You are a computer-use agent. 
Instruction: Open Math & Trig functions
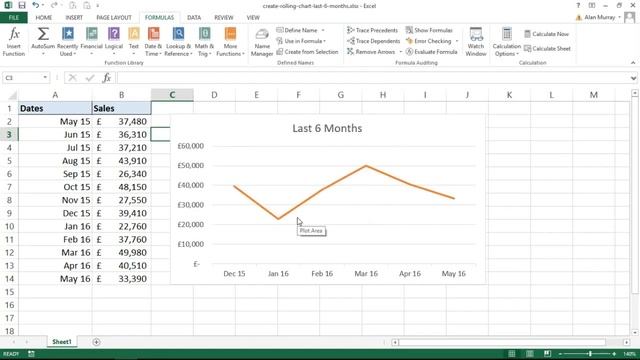(x=204, y=42)
